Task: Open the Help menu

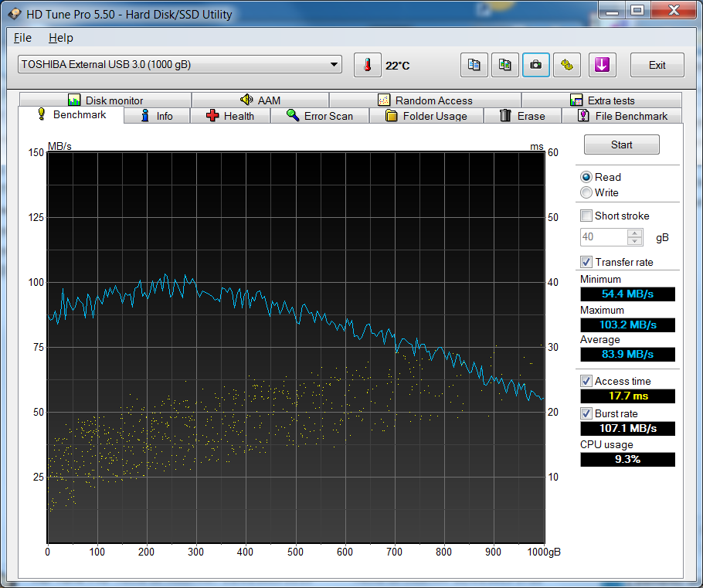Action: (x=61, y=38)
